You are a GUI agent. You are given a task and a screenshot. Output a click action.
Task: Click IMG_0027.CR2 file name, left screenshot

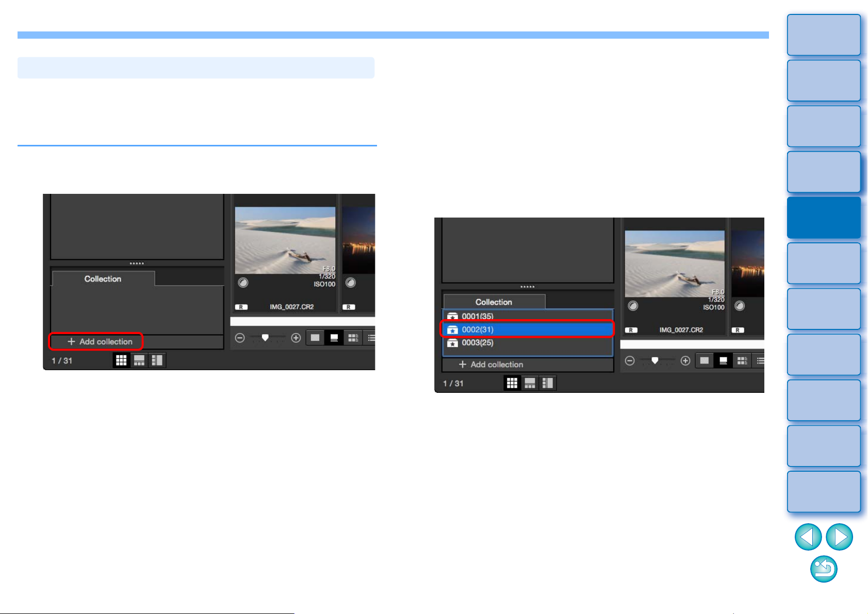(x=292, y=307)
